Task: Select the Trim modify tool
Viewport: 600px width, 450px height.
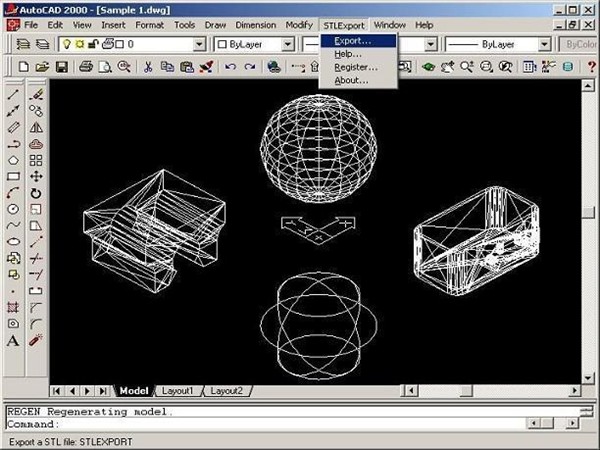Action: pos(36,258)
